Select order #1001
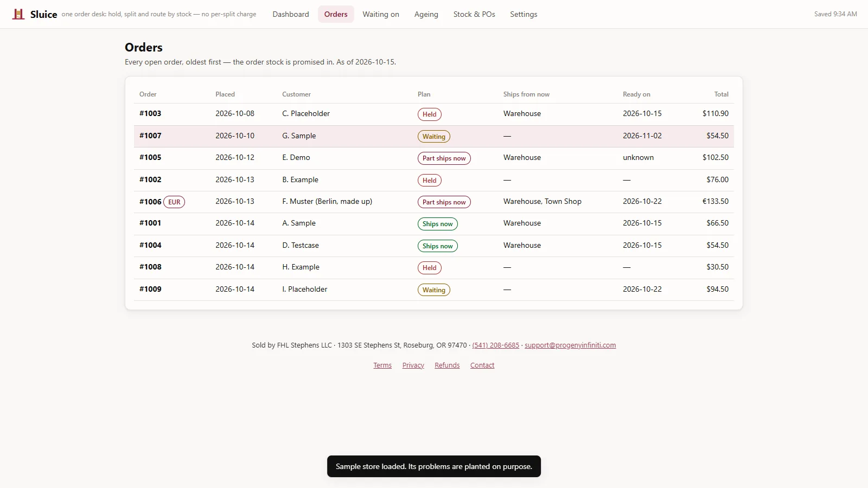Image resolution: width=868 pixels, height=488 pixels. tap(150, 223)
